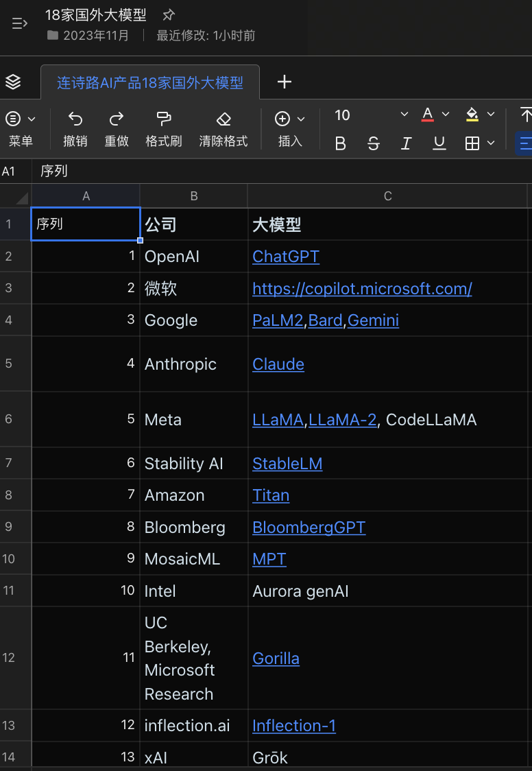Expand the 插入 dropdown arrow

[x=301, y=119]
